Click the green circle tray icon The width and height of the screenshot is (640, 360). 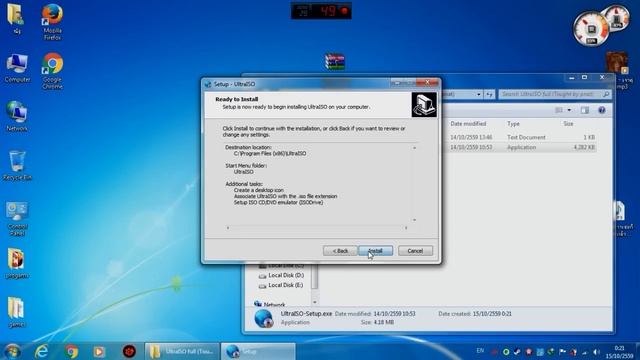coord(506,351)
